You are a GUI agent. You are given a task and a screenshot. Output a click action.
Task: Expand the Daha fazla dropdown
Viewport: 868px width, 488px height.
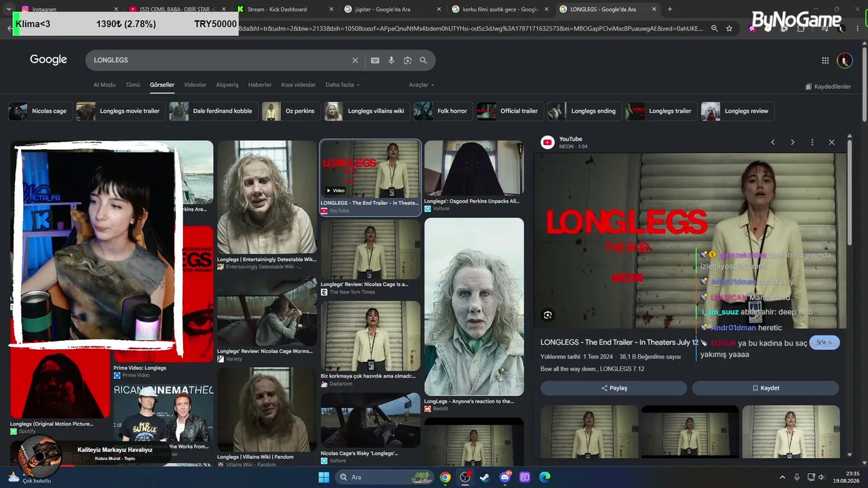pyautogui.click(x=342, y=85)
